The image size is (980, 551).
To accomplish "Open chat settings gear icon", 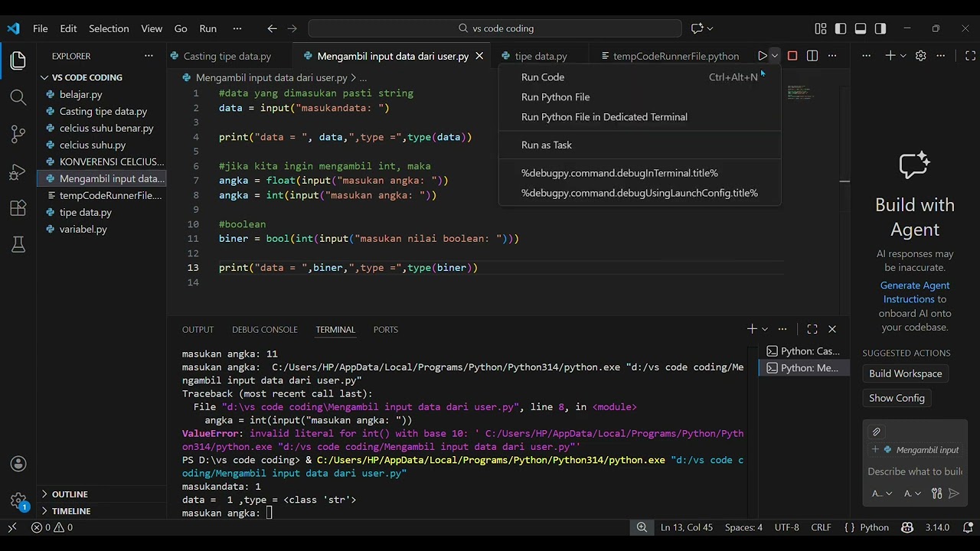I will pyautogui.click(x=921, y=56).
